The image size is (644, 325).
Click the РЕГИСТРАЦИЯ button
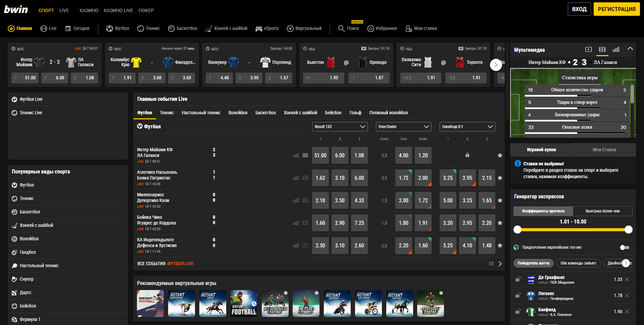tap(617, 9)
